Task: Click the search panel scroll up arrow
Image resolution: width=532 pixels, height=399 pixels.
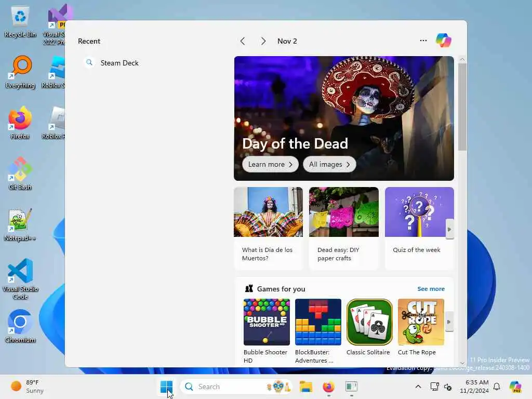Action: click(462, 59)
